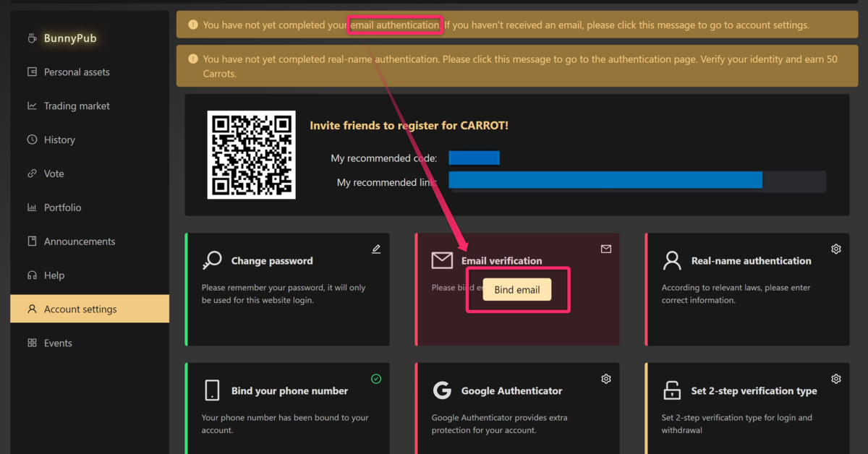The image size is (868, 454).
Task: Click 'Invite friends to register for CARROT!' heading
Action: [x=409, y=125]
